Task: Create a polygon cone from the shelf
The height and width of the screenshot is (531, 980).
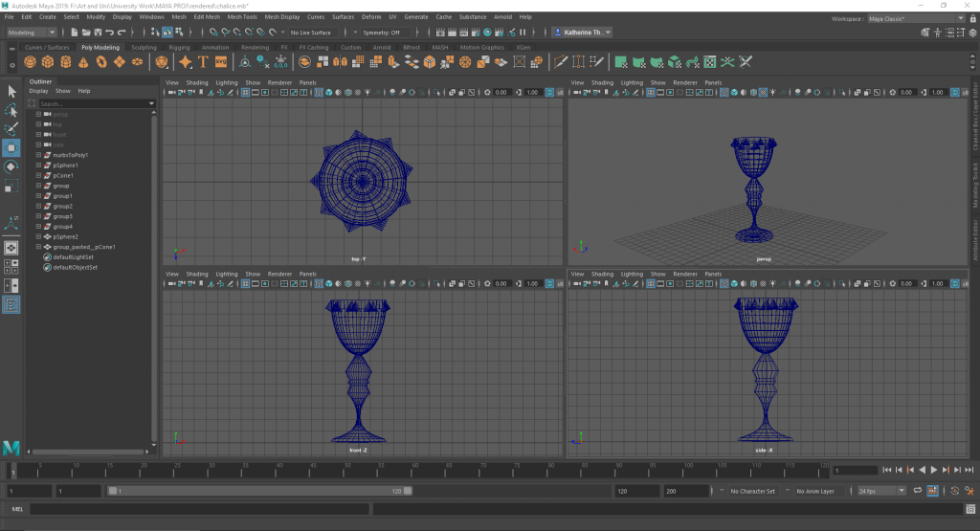Action: [84, 62]
